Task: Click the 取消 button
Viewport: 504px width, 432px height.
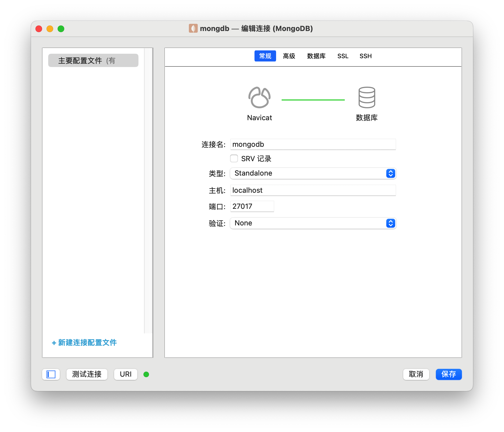Action: 416,374
